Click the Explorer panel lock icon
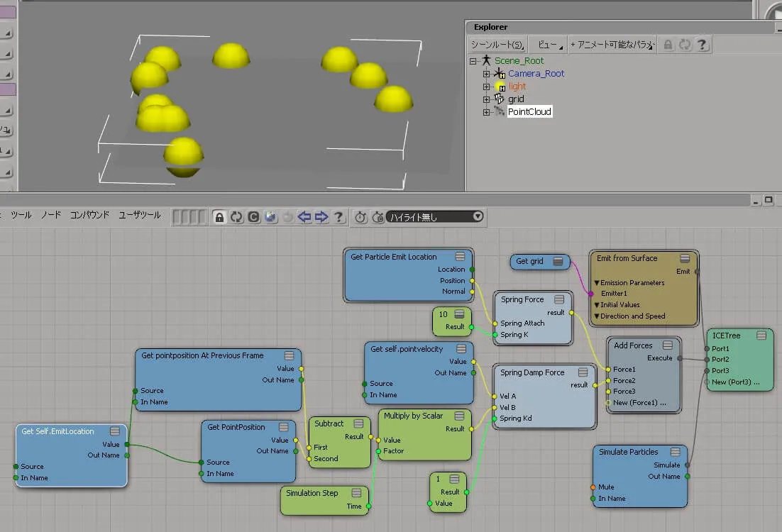Screen dimensions: 782x532 coord(668,45)
